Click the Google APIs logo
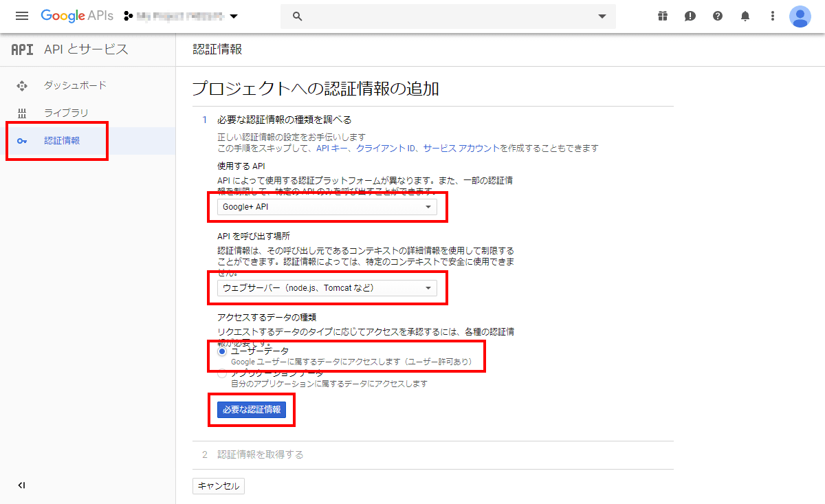The image size is (825, 504). (77, 16)
